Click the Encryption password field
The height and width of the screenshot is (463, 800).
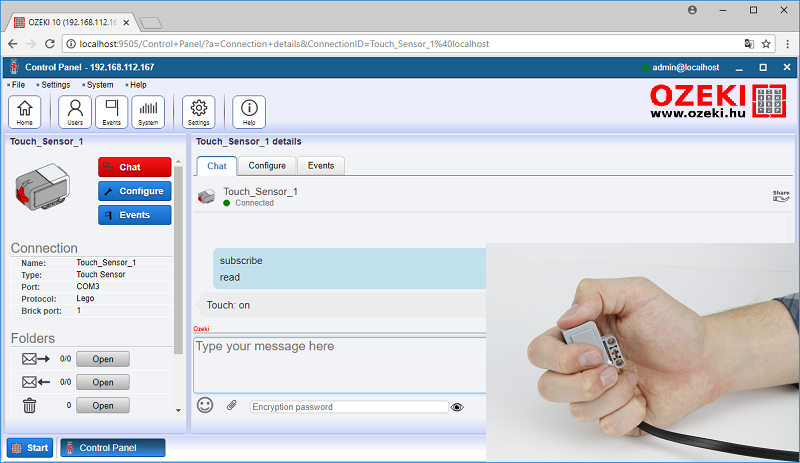[x=348, y=407]
